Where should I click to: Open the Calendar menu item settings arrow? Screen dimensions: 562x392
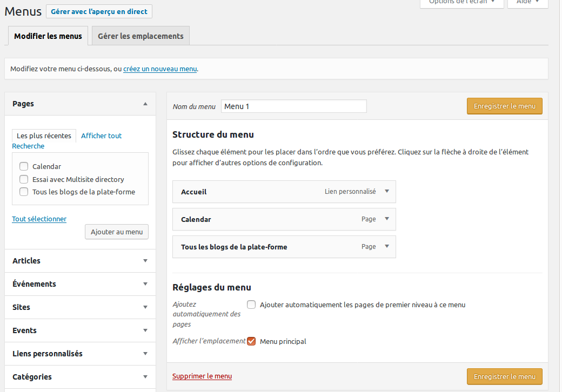[386, 219]
